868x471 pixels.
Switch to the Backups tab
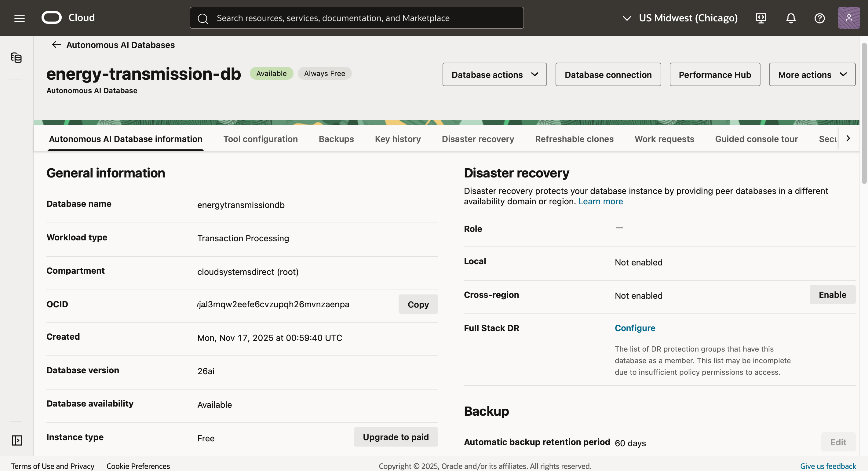pyautogui.click(x=336, y=139)
